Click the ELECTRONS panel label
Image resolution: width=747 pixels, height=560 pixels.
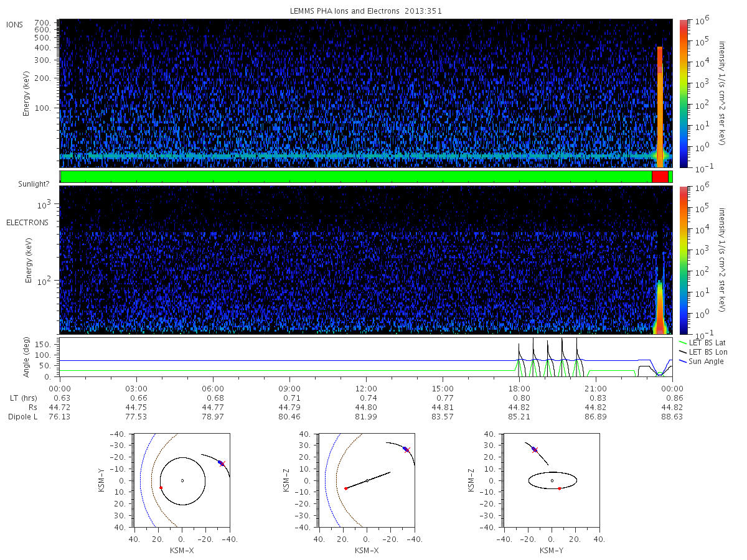tap(27, 222)
